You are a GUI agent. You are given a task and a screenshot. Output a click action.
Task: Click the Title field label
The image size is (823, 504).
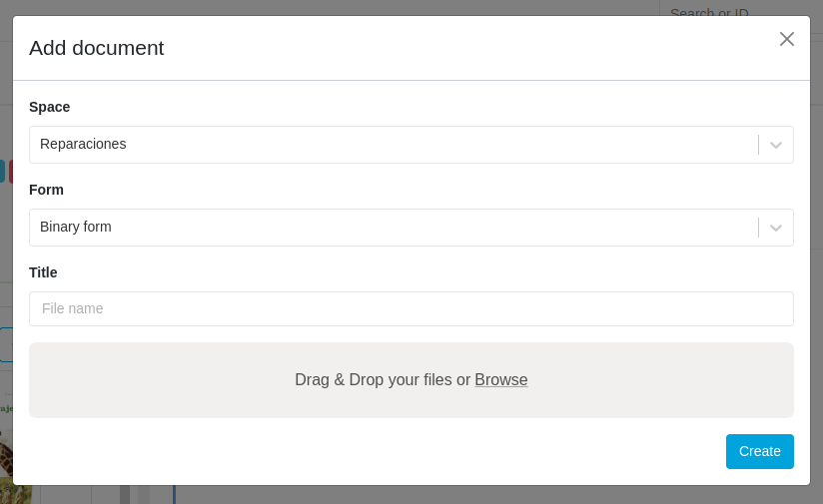[43, 272]
